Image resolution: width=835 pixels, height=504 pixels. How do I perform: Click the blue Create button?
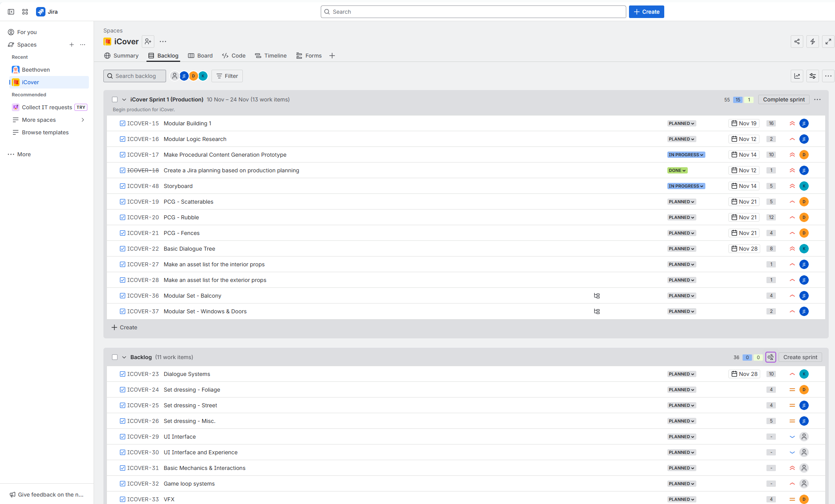647,12
